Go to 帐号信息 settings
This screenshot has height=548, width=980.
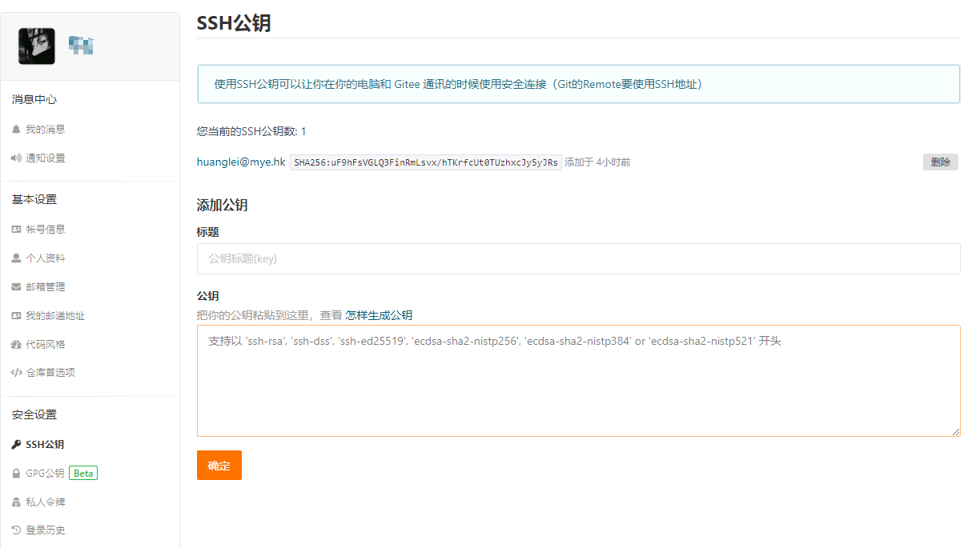pyautogui.click(x=46, y=229)
